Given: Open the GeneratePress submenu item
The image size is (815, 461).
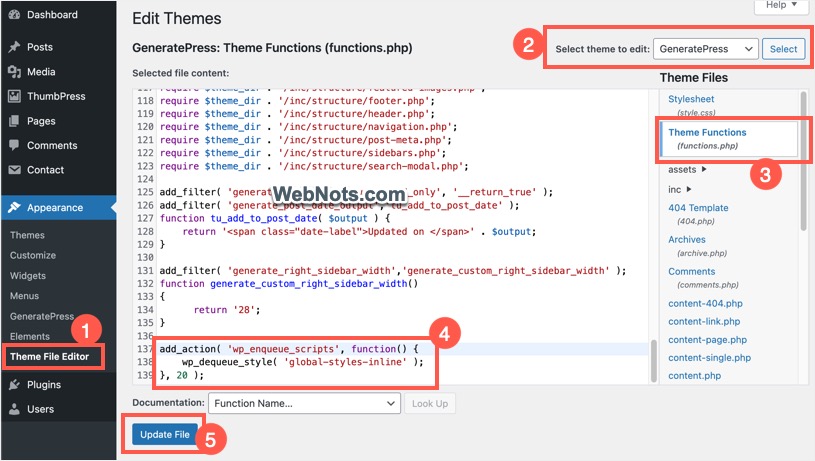Looking at the screenshot, I should [x=42, y=316].
